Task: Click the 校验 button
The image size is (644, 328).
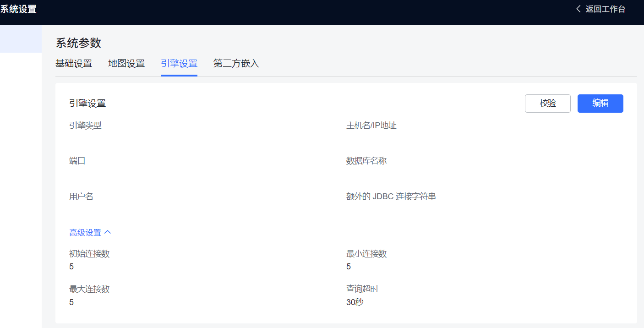Action: pos(548,104)
